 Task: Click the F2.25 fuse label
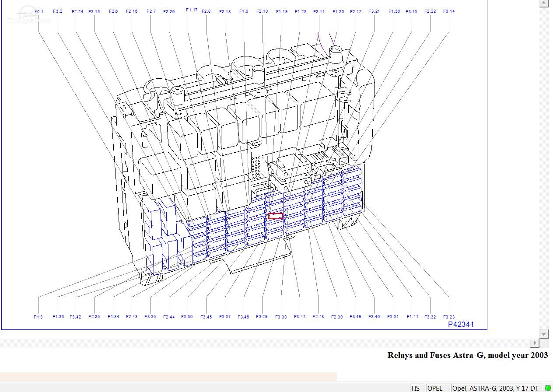(94, 317)
